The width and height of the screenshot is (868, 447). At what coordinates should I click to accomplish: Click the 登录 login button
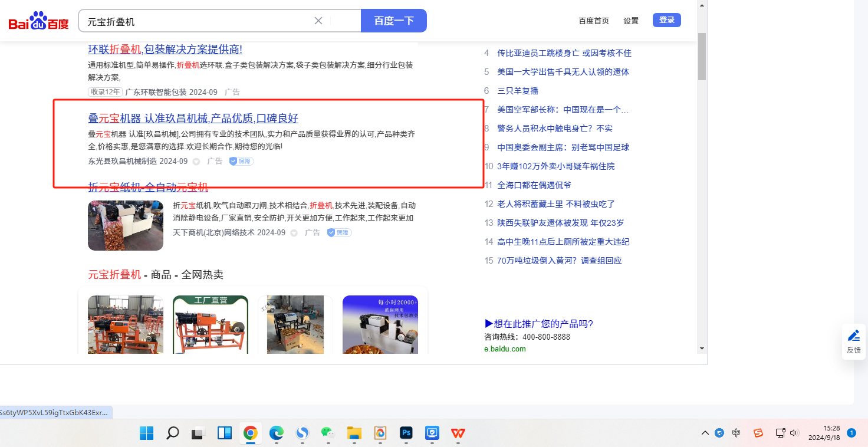point(666,20)
